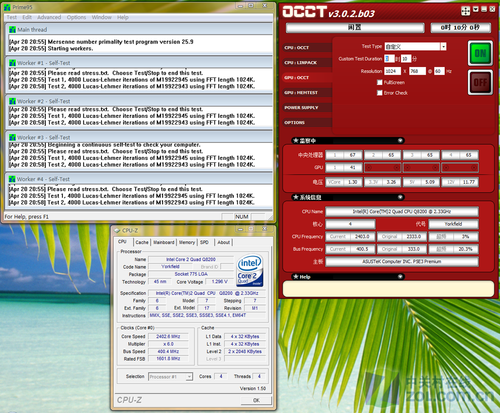Select the GPU : MEMTEST tab in OCCT

(x=307, y=93)
